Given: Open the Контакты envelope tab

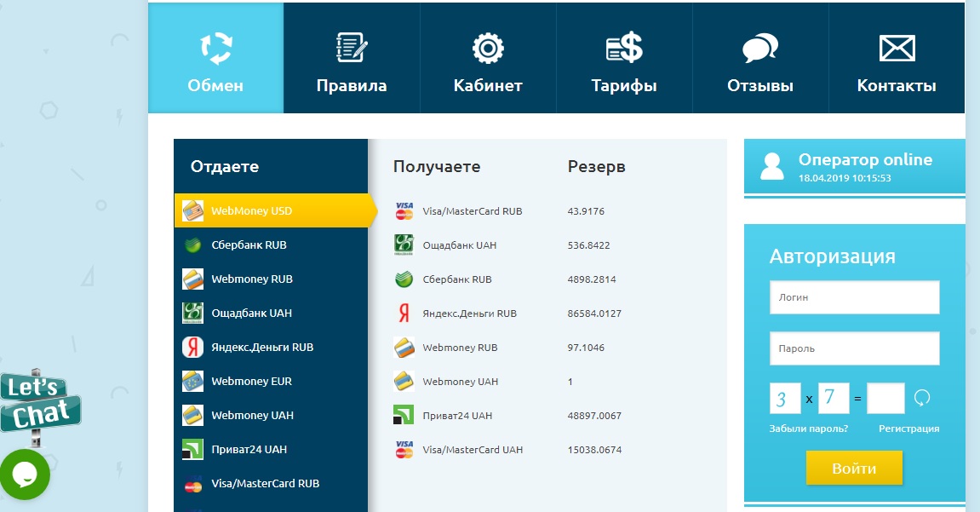Looking at the screenshot, I should tap(897, 58).
